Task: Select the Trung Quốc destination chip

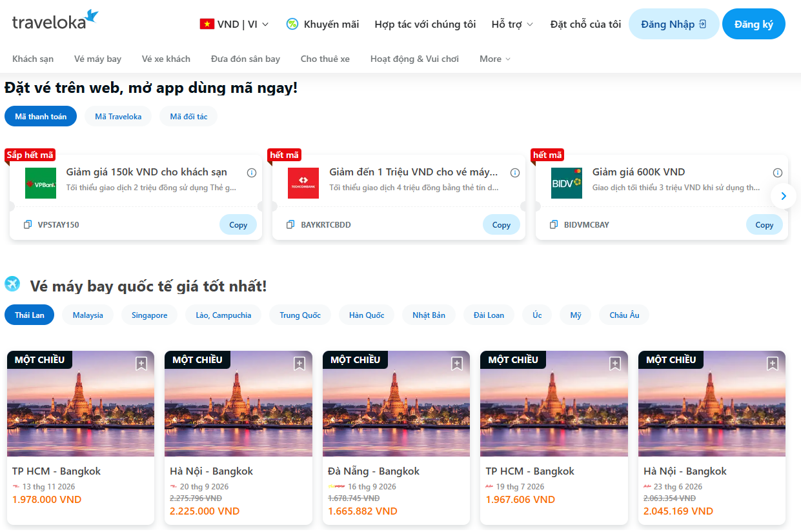Action: point(300,315)
